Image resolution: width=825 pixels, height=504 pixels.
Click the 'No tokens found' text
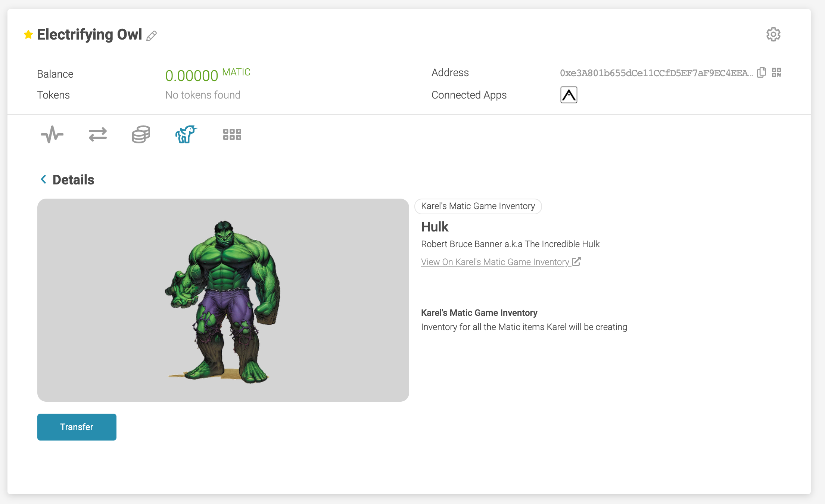203,95
